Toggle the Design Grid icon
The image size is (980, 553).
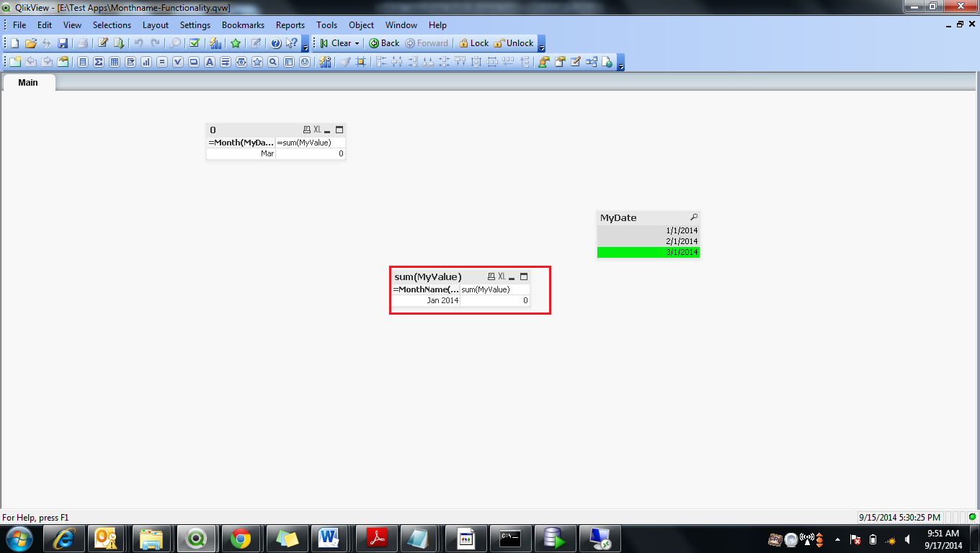coord(361,62)
